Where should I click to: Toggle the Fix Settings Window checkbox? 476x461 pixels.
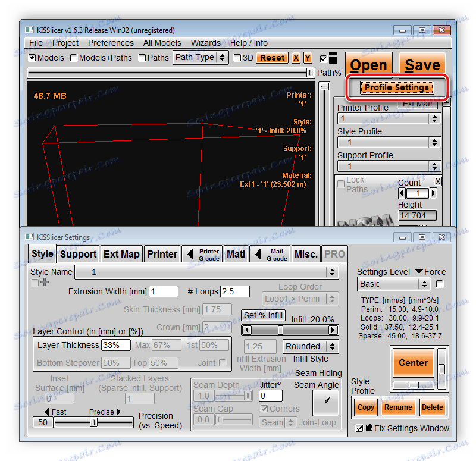tap(359, 428)
